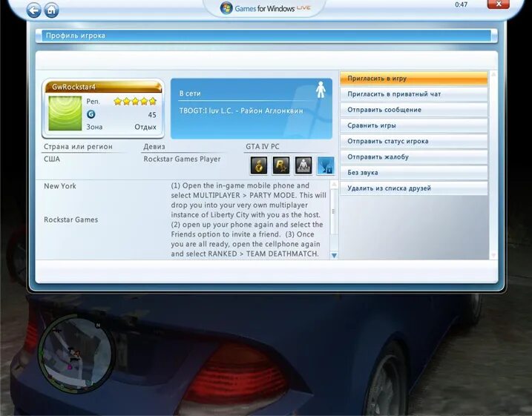Click the В сети status label
The height and width of the screenshot is (416, 532).
[x=190, y=93]
